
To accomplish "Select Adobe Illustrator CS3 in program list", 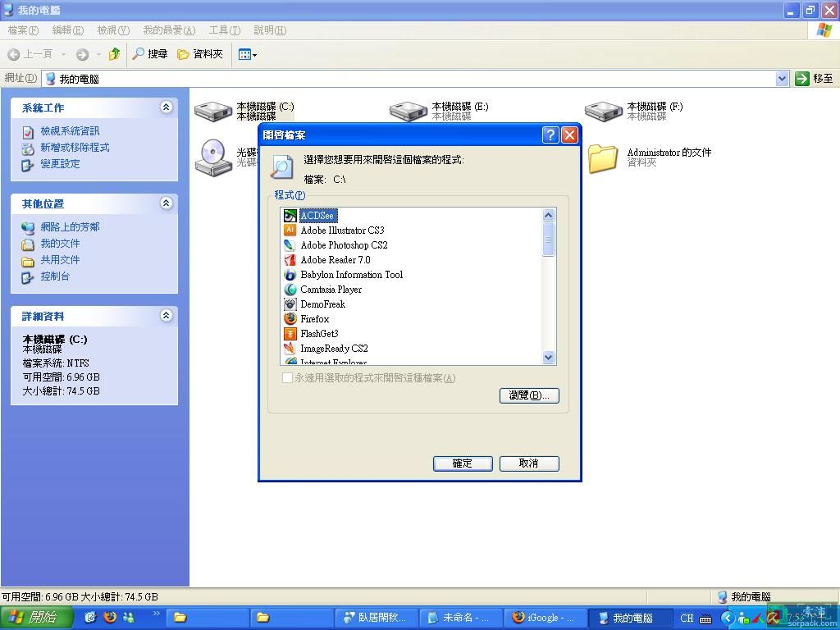I will pos(341,231).
